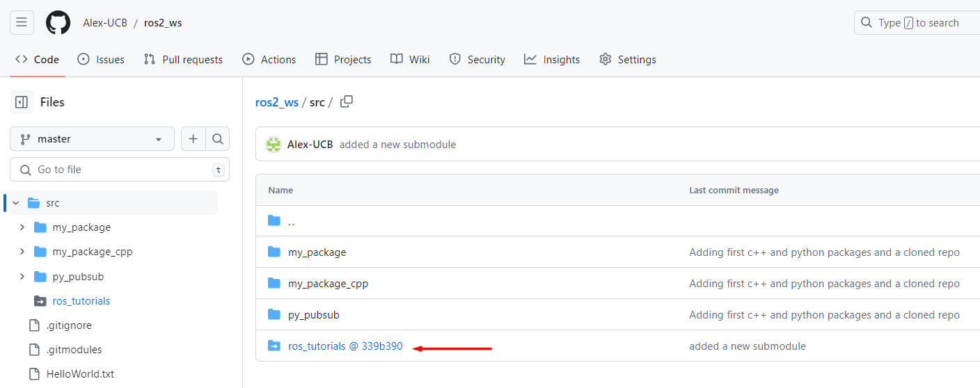The image size is (980, 388).
Task: Open ros_tutorials submodule in file tree
Action: point(81,301)
